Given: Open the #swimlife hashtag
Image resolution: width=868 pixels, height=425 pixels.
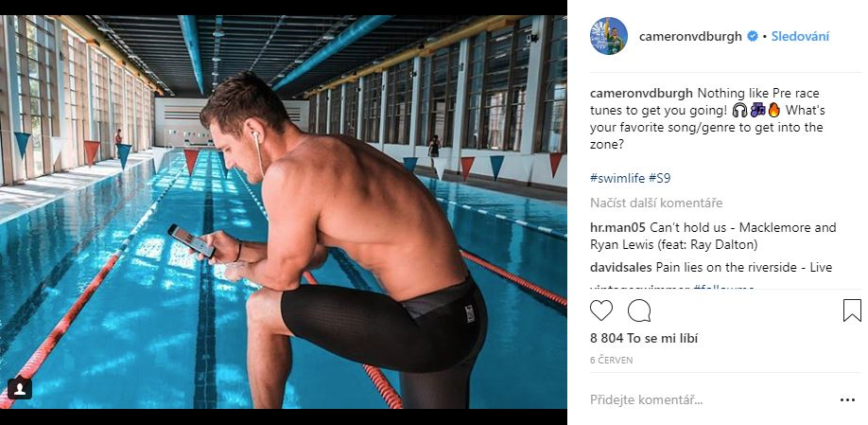Looking at the screenshot, I should (x=617, y=178).
